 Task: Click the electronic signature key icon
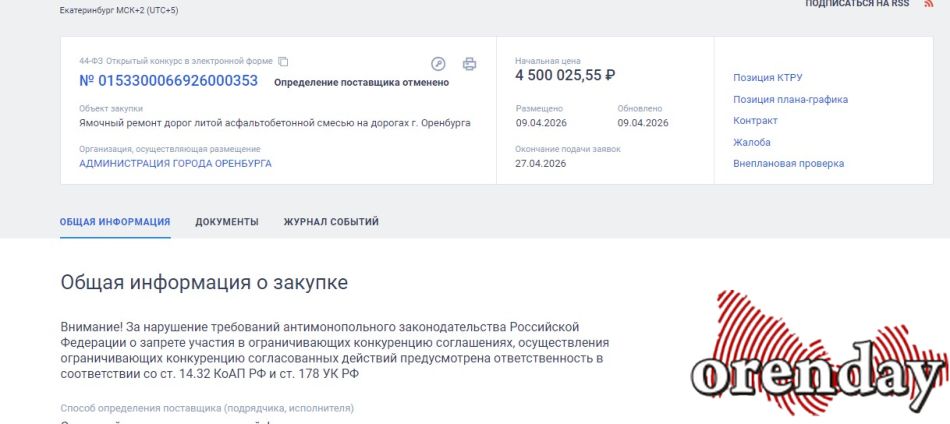click(438, 64)
